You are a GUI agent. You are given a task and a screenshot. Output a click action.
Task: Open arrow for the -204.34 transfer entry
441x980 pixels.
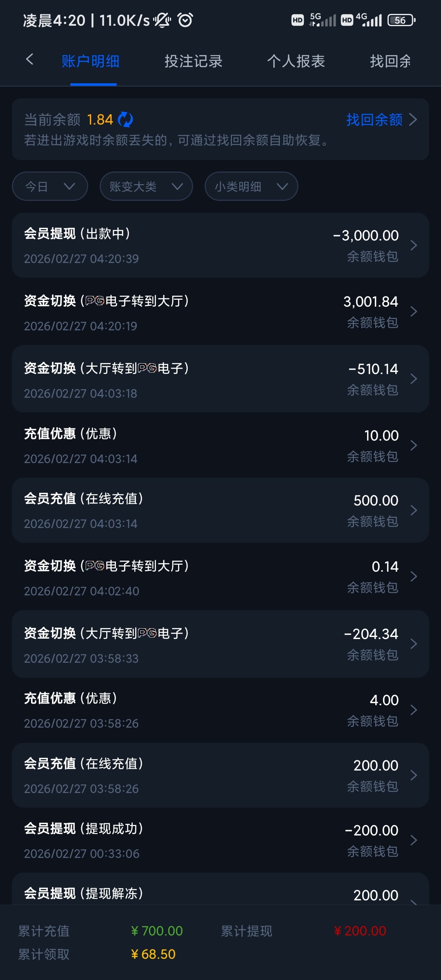[413, 644]
